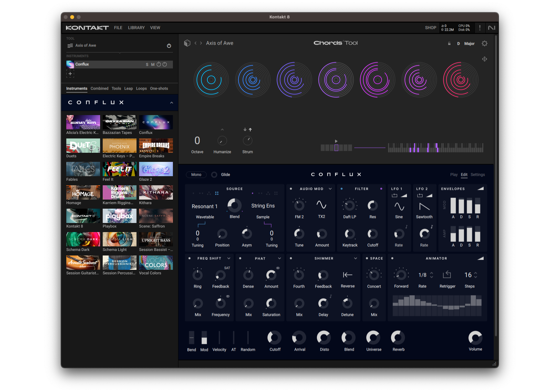Open the VIEW menu
This screenshot has width=560, height=392.
coord(155,28)
